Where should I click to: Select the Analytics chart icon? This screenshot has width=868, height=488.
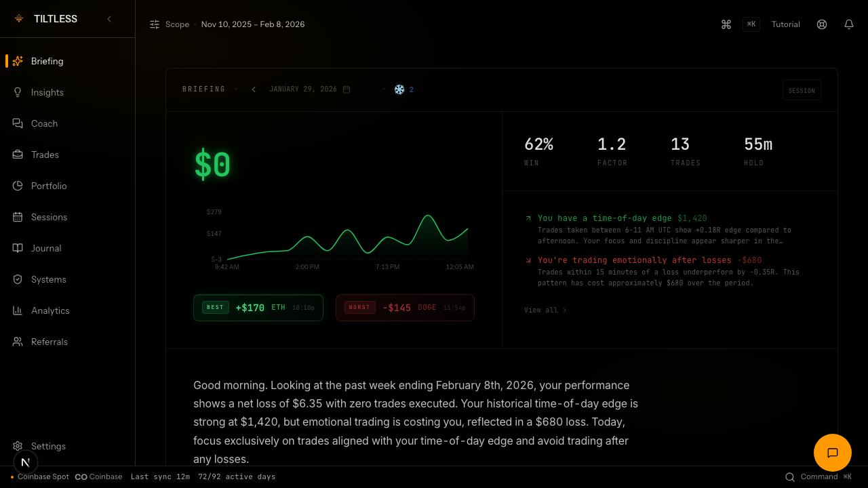16,310
